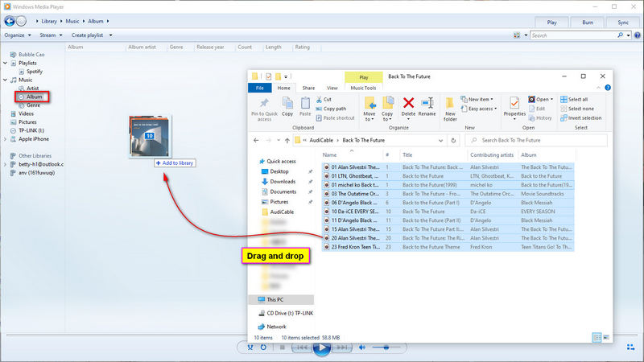The image size is (644, 362).
Task: Toggle shuffle in Media Player controls
Action: point(250,348)
